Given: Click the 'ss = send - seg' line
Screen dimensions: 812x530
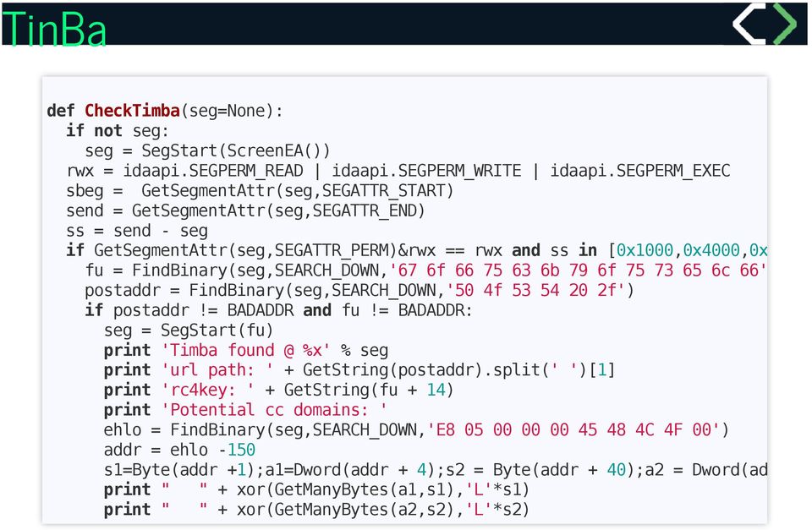Looking at the screenshot, I should point(137,231).
